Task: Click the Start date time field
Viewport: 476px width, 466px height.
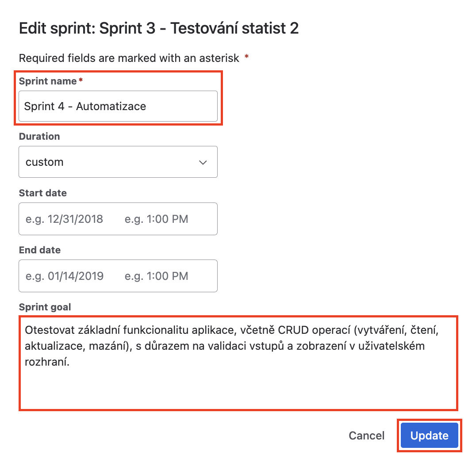Action: [156, 219]
